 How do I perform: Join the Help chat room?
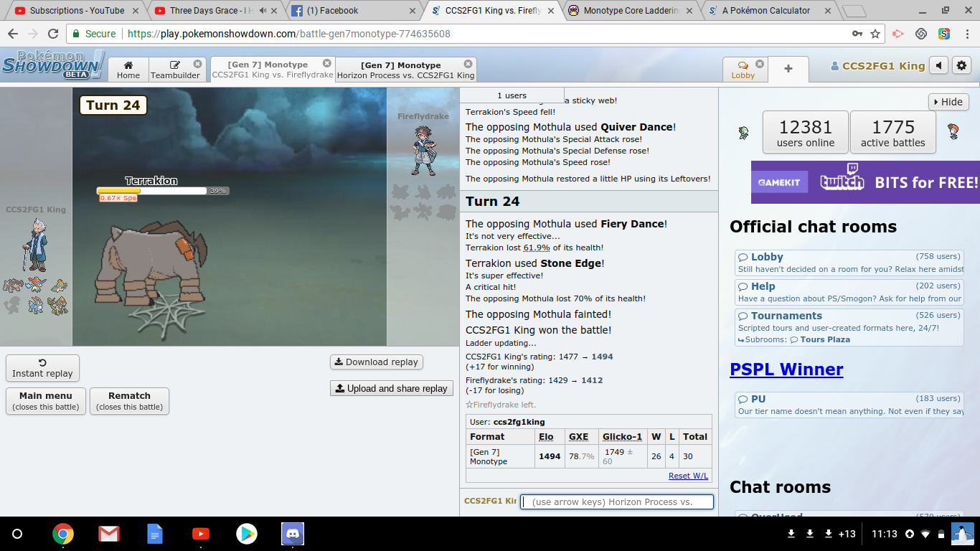pos(849,292)
